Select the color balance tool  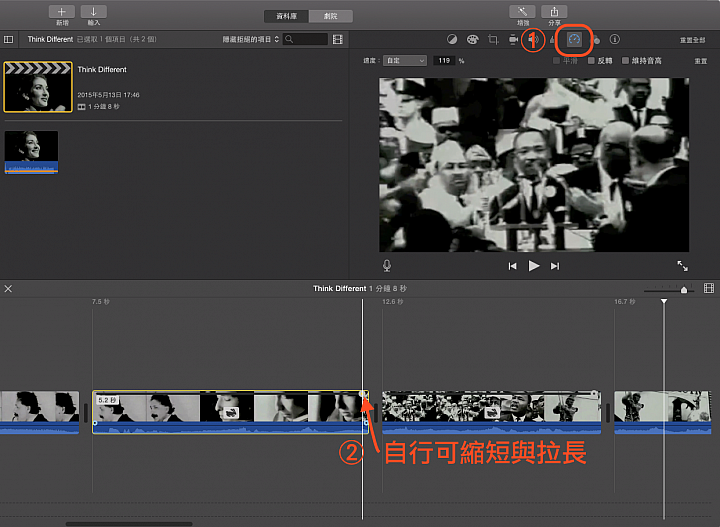[x=452, y=39]
